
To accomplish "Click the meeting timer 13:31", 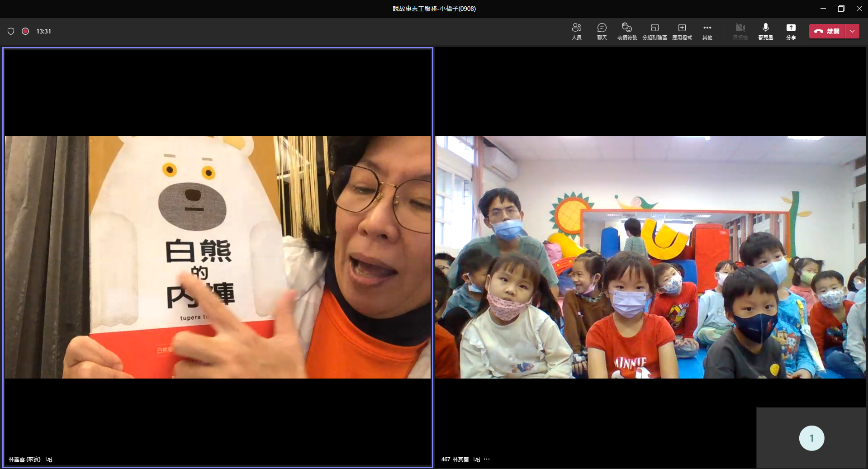I will point(43,31).
